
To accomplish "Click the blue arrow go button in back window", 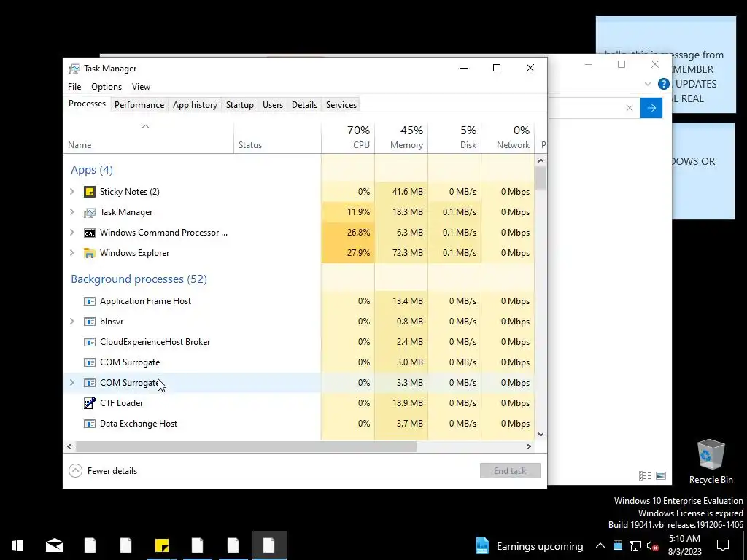I will 651,108.
